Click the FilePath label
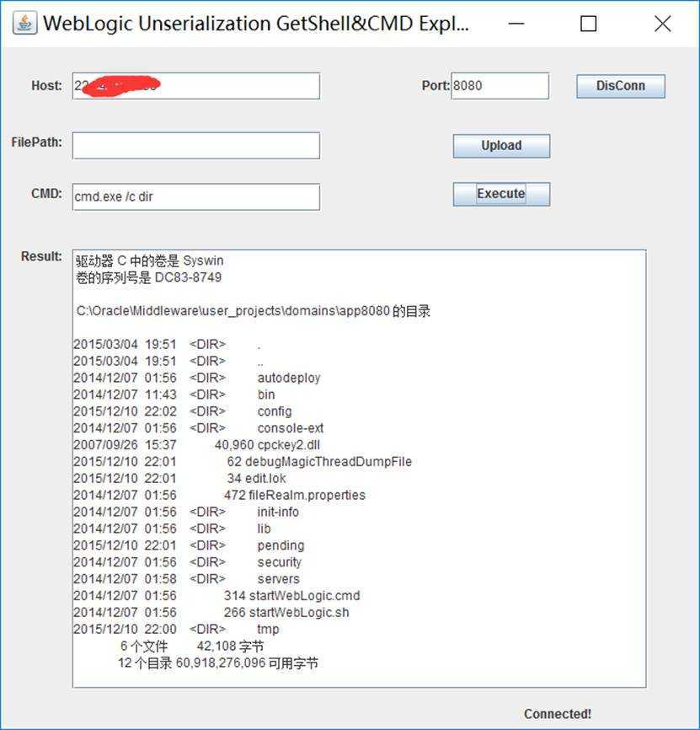The image size is (700, 730). [x=37, y=142]
